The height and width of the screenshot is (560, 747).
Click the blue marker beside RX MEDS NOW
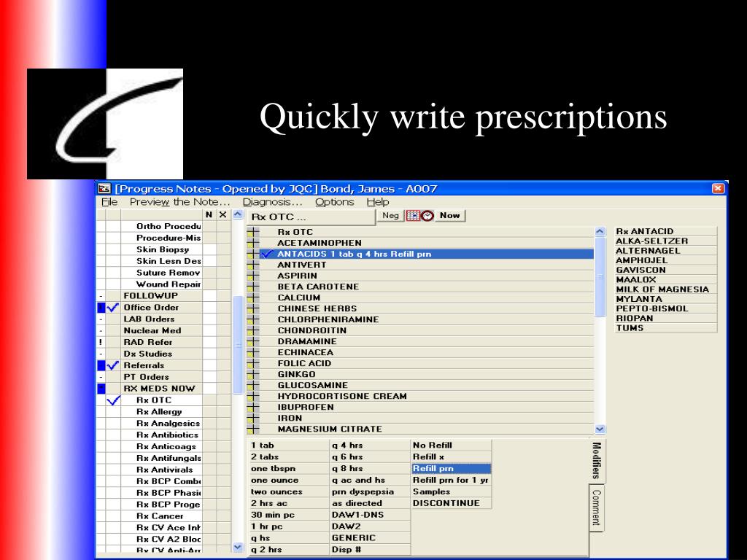101,389
